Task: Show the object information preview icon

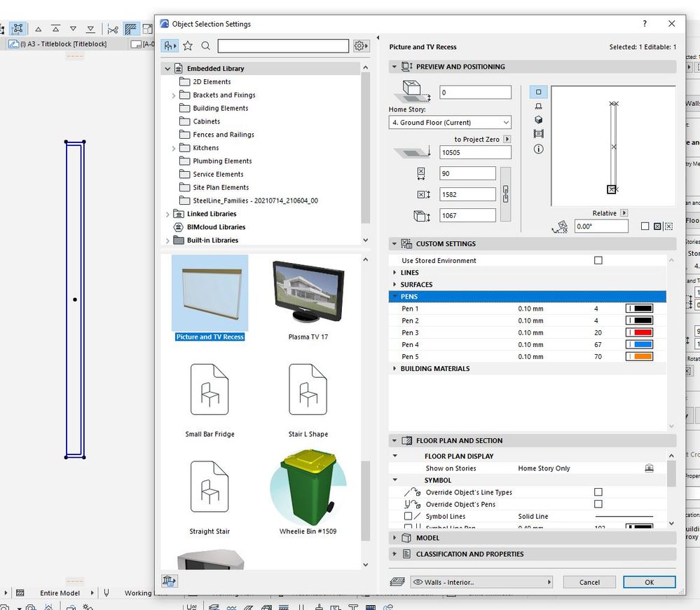Action: coord(538,149)
